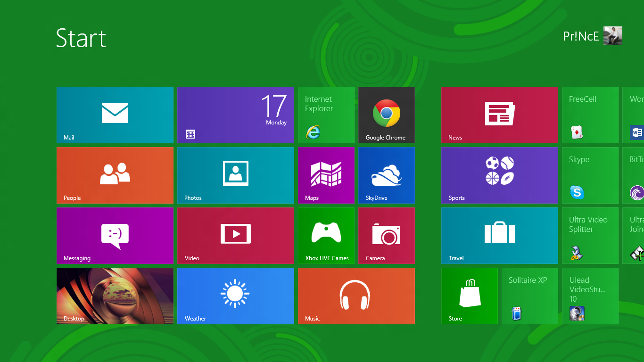644x362 pixels.
Task: Open the News tile
Action: click(499, 115)
